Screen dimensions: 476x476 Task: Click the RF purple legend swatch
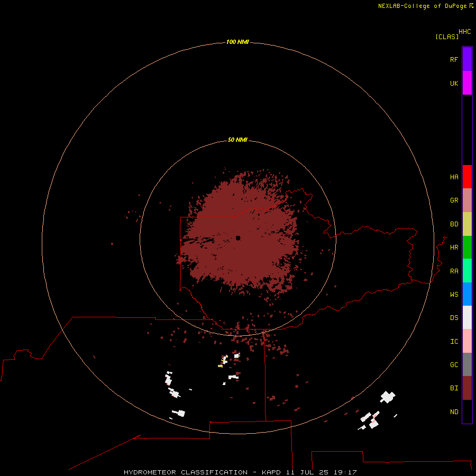pos(467,59)
